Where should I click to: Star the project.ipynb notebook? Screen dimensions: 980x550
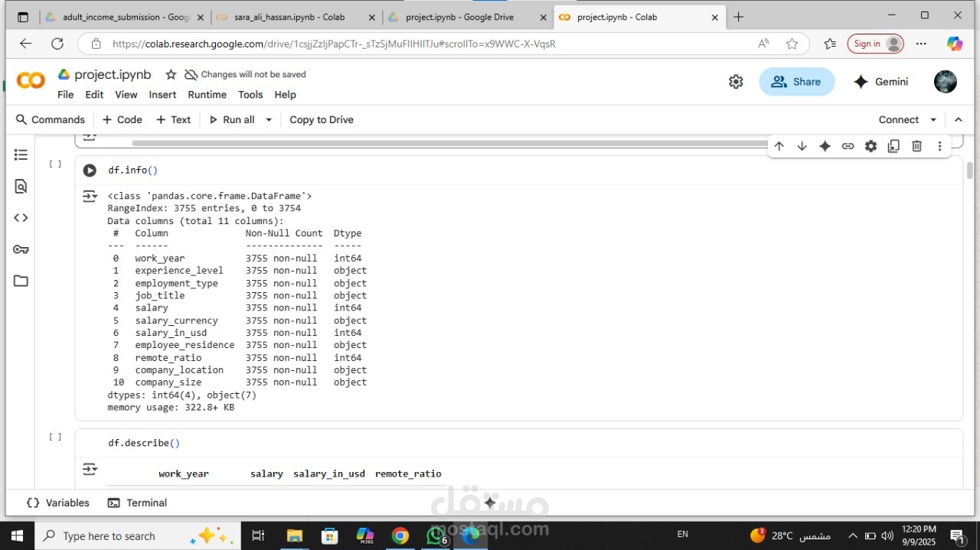coord(171,75)
